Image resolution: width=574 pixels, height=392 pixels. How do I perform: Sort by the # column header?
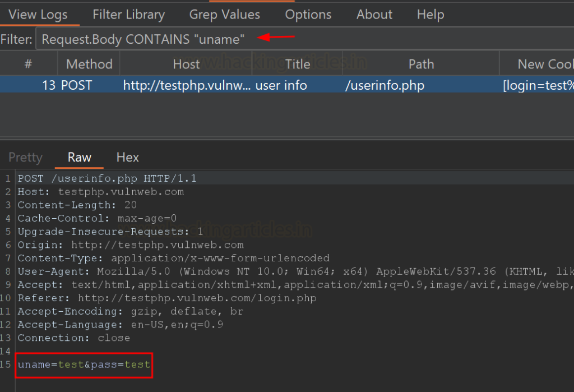click(28, 64)
